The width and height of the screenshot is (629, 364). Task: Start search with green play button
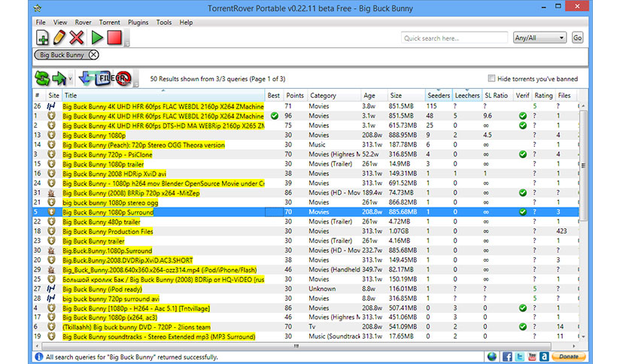pyautogui.click(x=96, y=38)
